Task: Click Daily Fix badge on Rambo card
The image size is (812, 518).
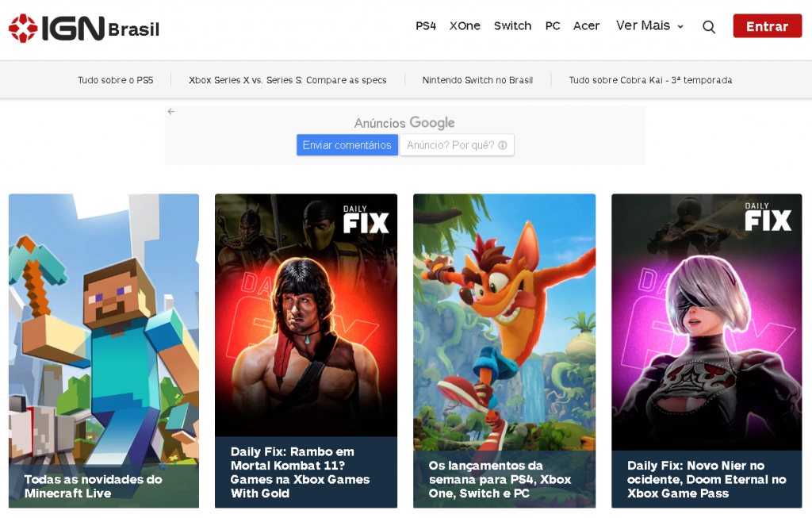Action: pyautogui.click(x=366, y=220)
